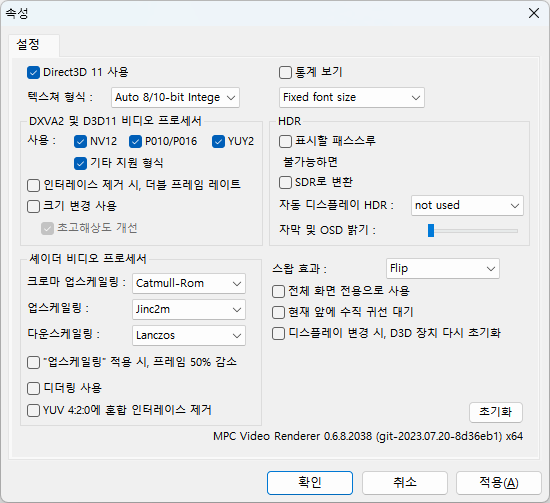Click the 확인 button
The image size is (550, 503).
click(310, 483)
